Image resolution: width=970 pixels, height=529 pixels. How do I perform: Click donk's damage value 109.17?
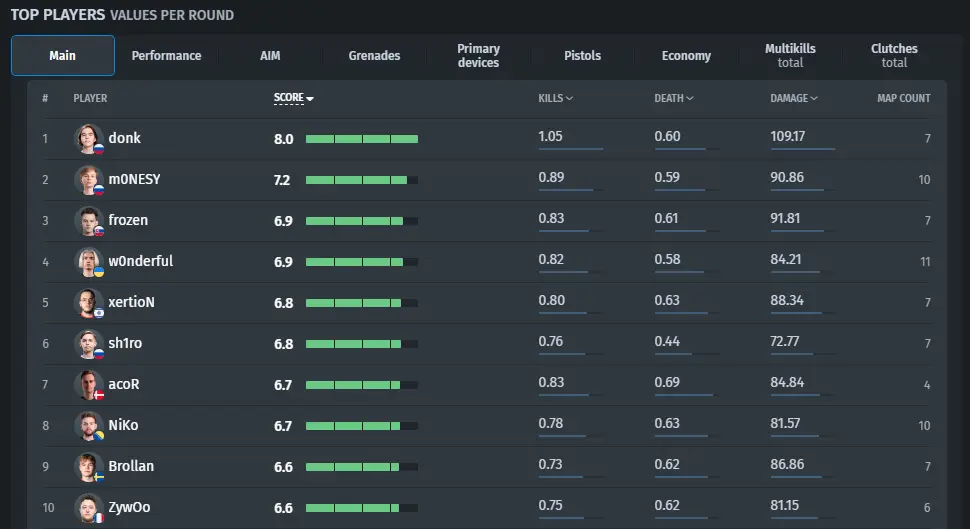788,136
